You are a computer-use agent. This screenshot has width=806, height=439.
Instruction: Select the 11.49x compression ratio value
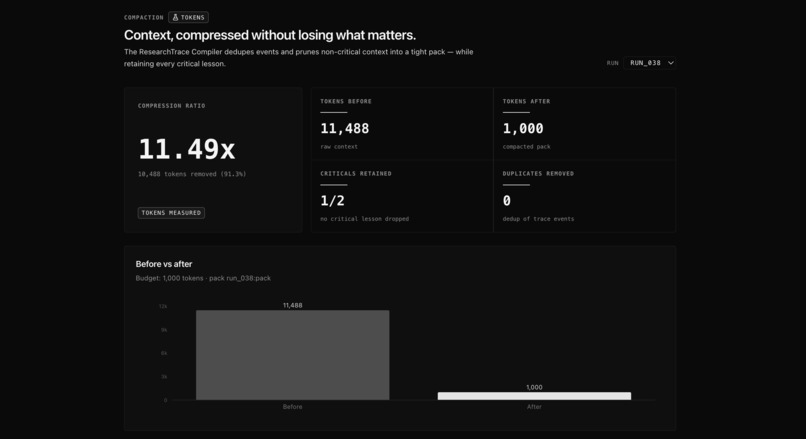(x=187, y=149)
